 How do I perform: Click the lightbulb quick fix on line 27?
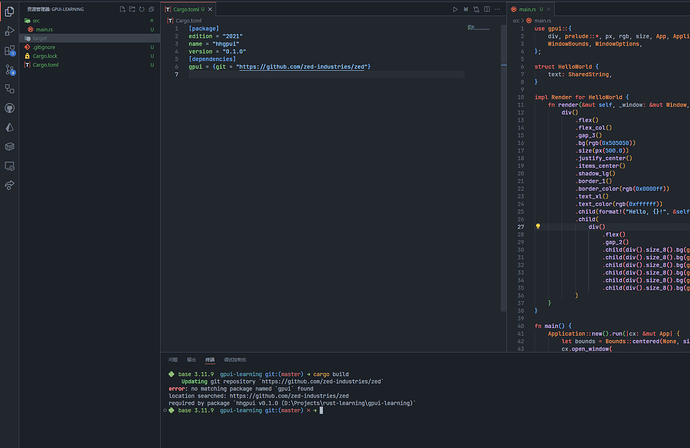[538, 226]
